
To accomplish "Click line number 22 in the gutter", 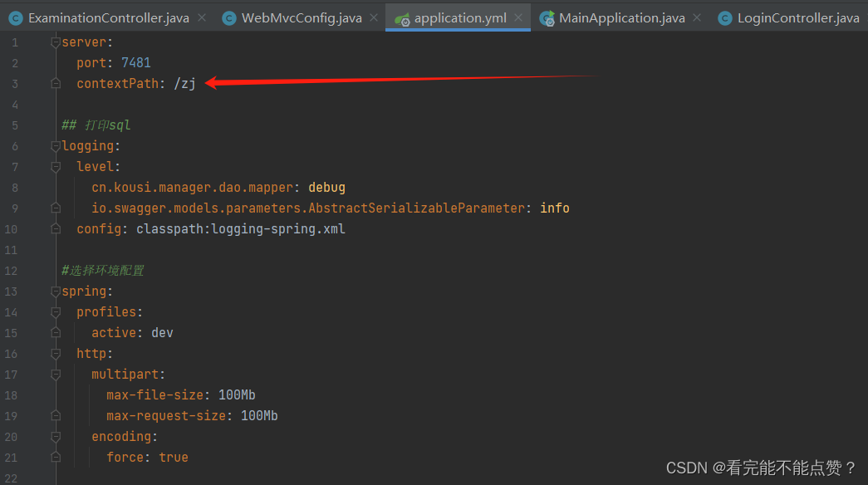I will (x=11, y=478).
